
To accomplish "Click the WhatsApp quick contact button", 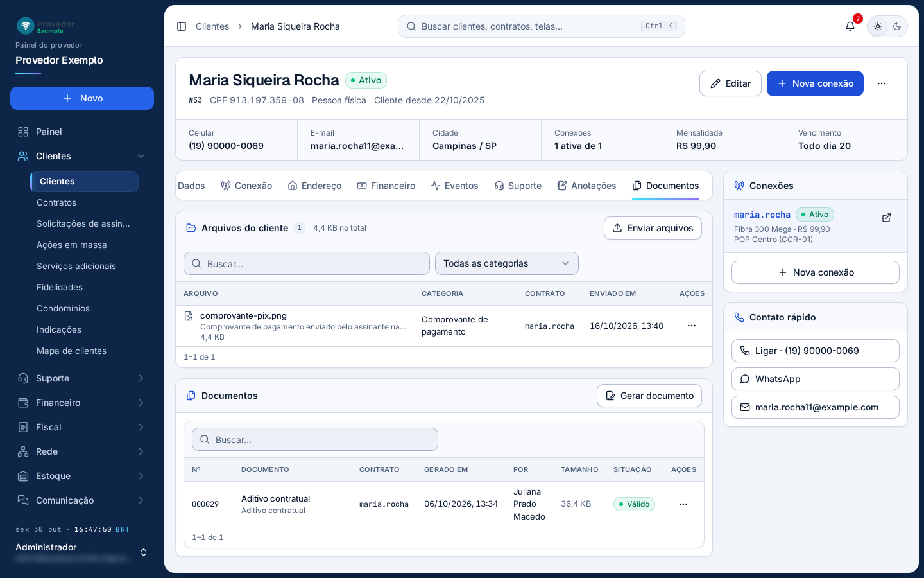I will [816, 379].
